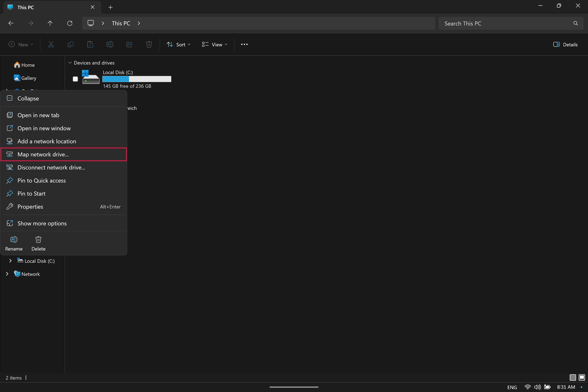Open Gallery in the sidebar
The width and height of the screenshot is (588, 392).
pyautogui.click(x=25, y=78)
